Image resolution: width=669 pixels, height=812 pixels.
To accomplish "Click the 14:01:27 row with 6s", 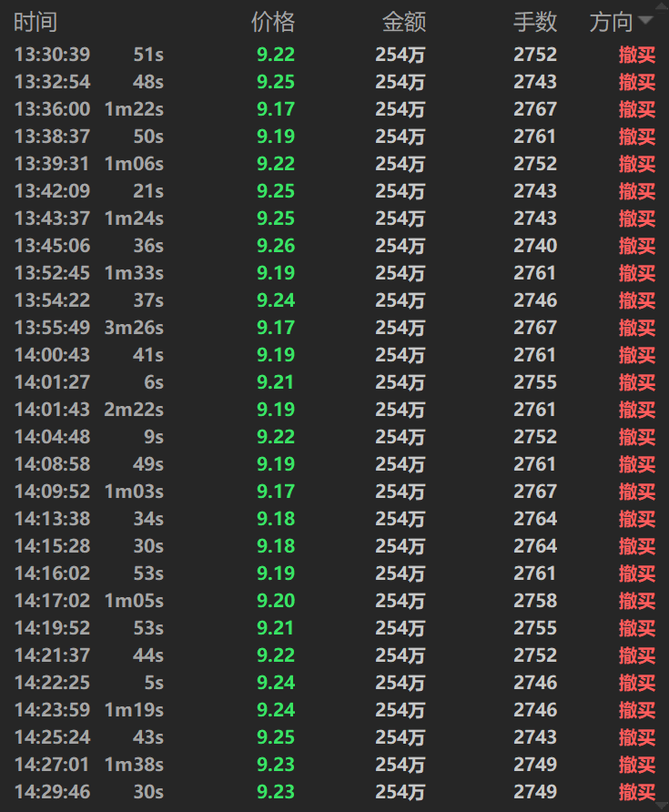I will click(335, 382).
